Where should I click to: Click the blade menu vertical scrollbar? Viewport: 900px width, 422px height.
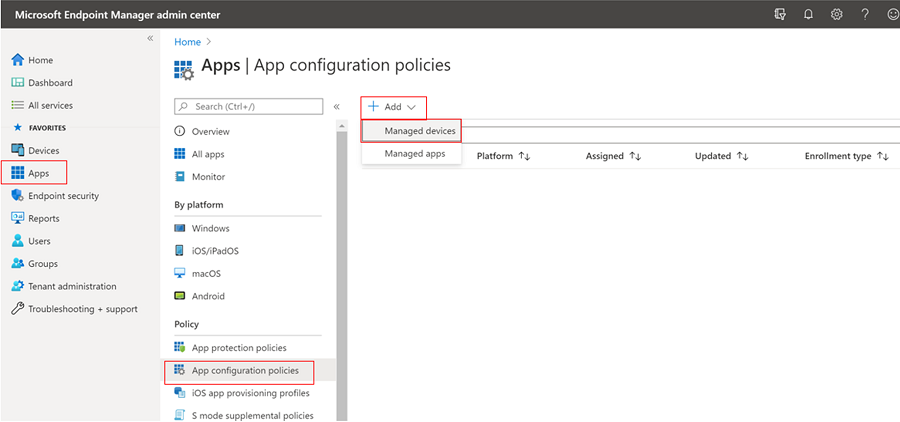coord(342,276)
